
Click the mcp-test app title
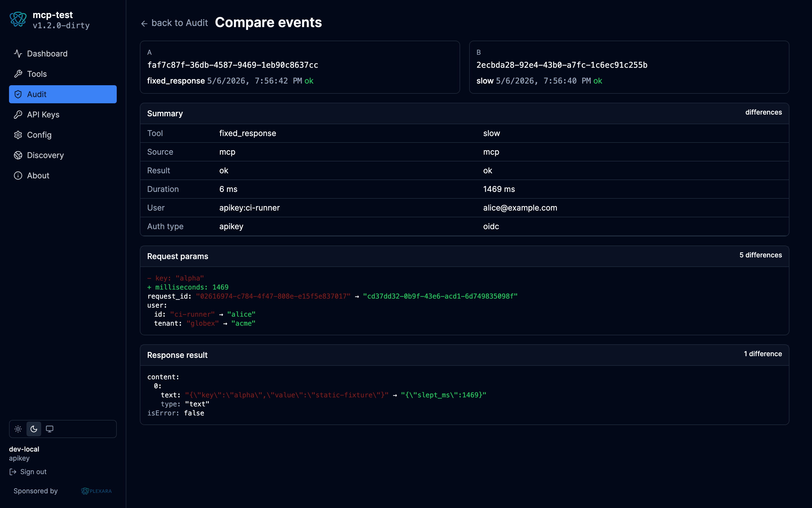[53, 15]
